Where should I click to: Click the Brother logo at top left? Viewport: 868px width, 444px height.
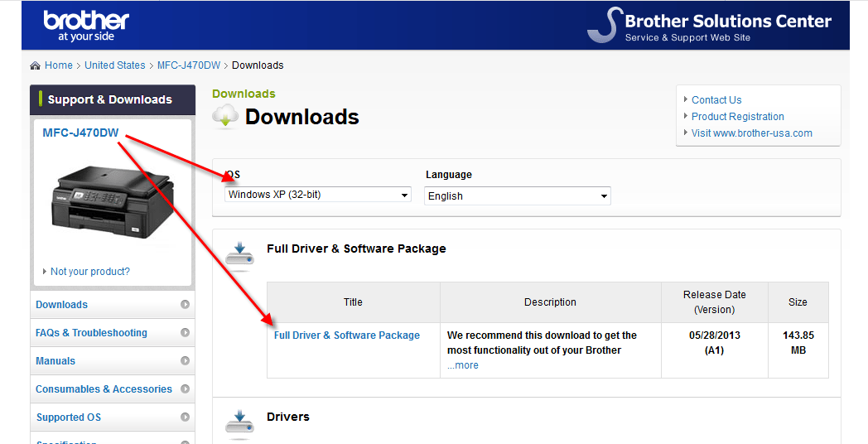(x=86, y=25)
